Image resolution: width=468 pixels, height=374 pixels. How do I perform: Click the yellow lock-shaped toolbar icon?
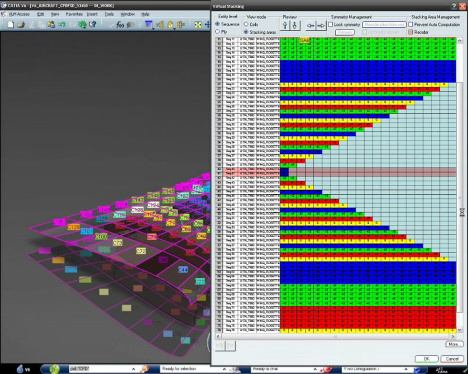[170, 24]
